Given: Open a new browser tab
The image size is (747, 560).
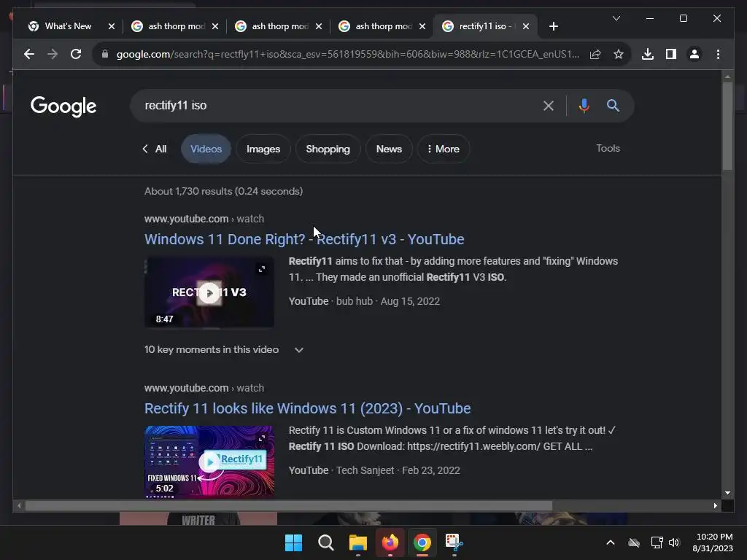Looking at the screenshot, I should pyautogui.click(x=553, y=26).
